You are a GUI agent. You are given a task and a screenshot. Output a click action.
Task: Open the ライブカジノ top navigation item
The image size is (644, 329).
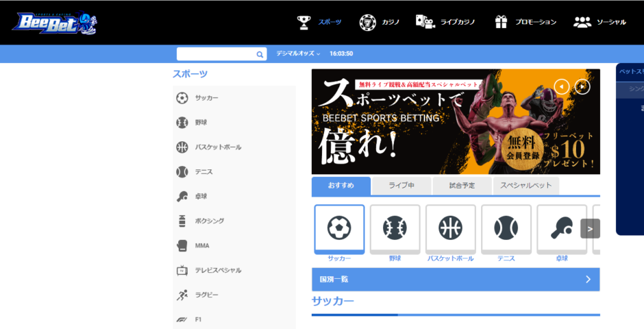coord(458,22)
